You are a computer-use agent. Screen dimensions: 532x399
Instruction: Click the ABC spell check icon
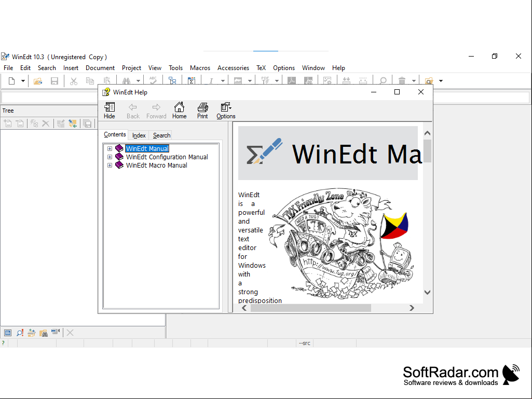pos(153,80)
